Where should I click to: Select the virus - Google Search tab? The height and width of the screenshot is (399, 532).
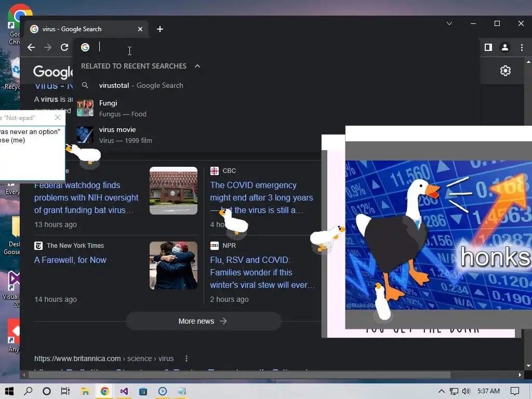point(87,29)
